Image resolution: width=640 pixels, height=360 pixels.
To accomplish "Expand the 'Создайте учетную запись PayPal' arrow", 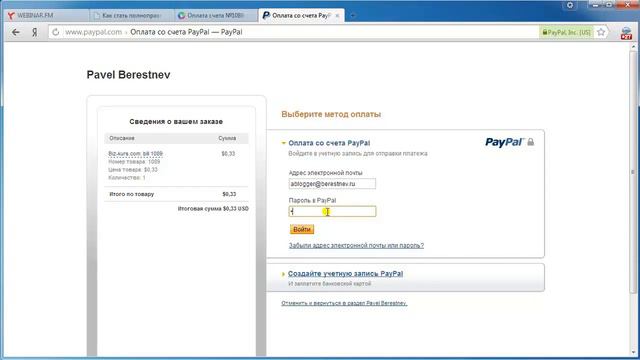I will (x=283, y=274).
